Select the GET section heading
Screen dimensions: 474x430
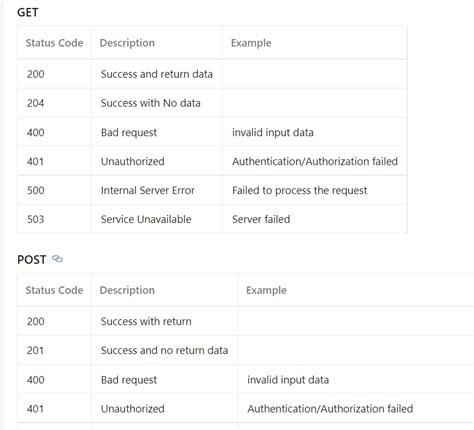(28, 12)
